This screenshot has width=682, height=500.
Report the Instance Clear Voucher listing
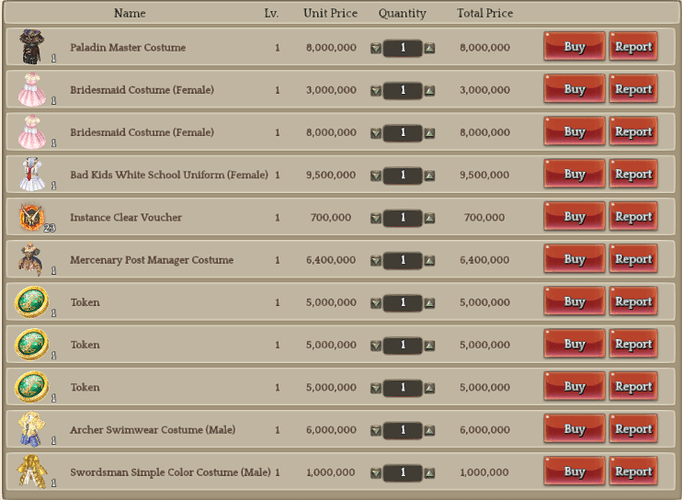point(633,217)
